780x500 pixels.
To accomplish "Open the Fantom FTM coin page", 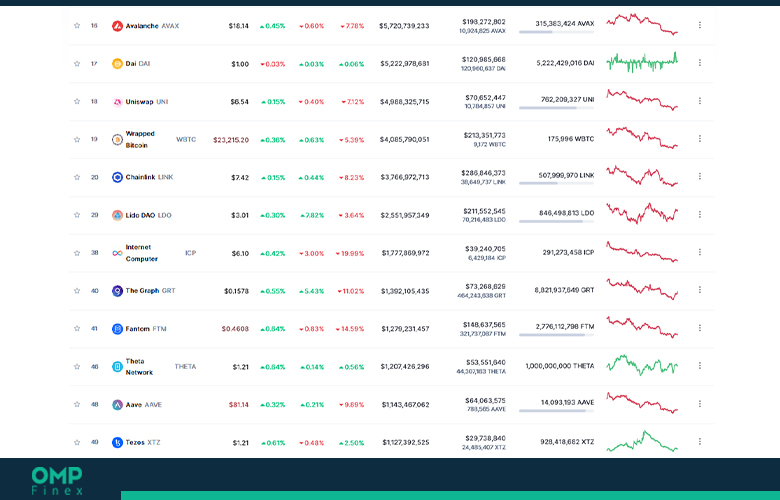I will click(146, 329).
